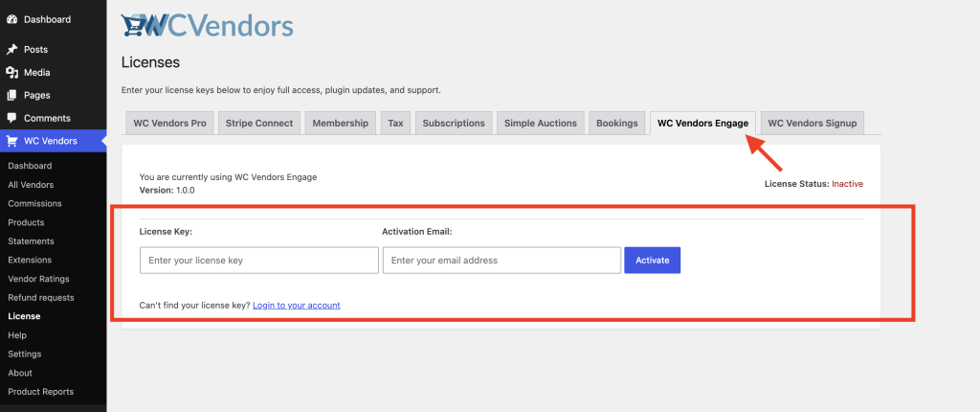Open the WC Vendors main menu item
Screen dimensions: 980x412
(54, 141)
